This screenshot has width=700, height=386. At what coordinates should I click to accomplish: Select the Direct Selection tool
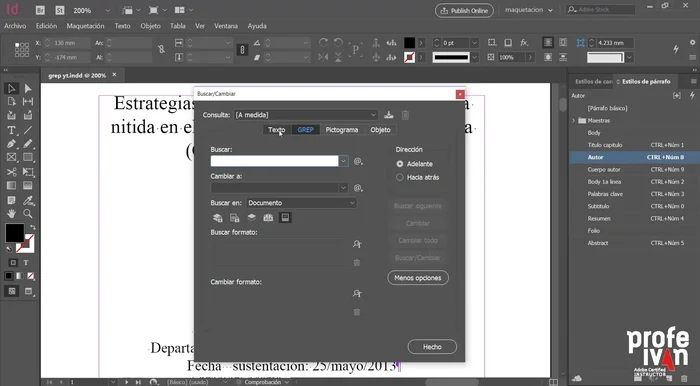coord(28,88)
